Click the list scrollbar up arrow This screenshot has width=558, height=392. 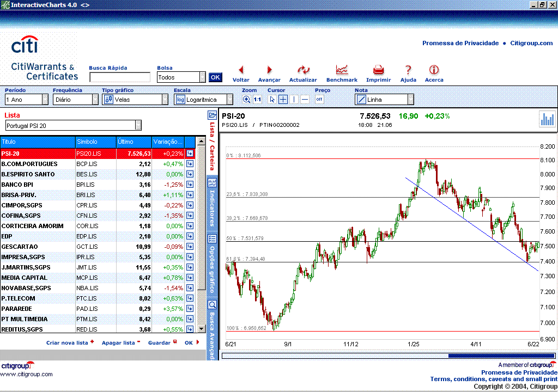point(202,141)
